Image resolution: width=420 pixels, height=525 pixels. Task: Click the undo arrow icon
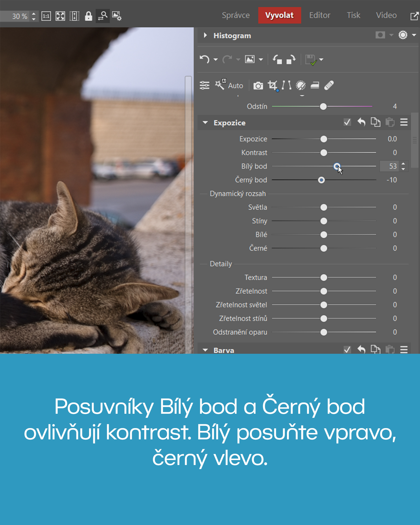tap(204, 59)
